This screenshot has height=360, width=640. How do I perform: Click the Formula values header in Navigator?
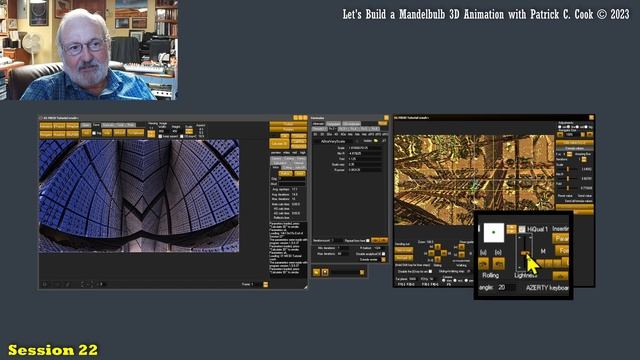pyautogui.click(x=574, y=149)
